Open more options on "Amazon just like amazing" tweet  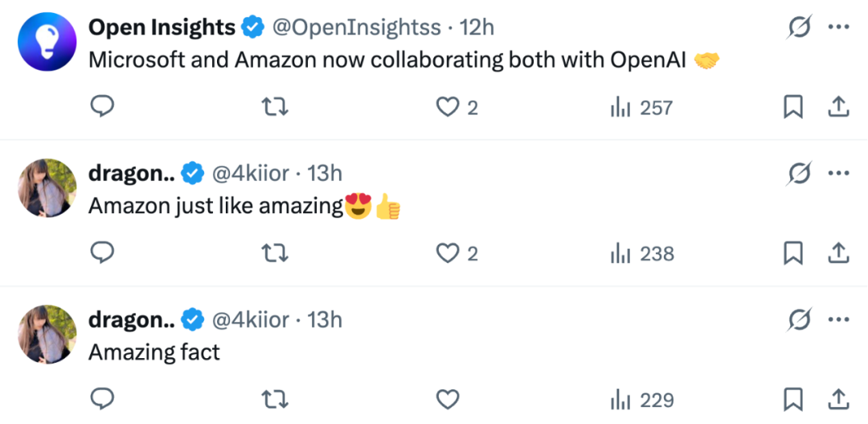tap(838, 174)
